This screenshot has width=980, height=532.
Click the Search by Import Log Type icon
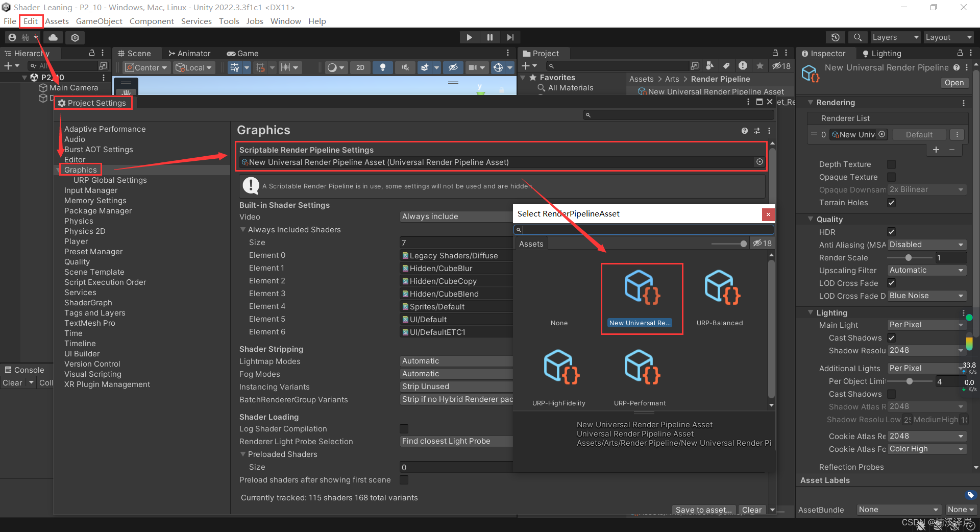[743, 65]
